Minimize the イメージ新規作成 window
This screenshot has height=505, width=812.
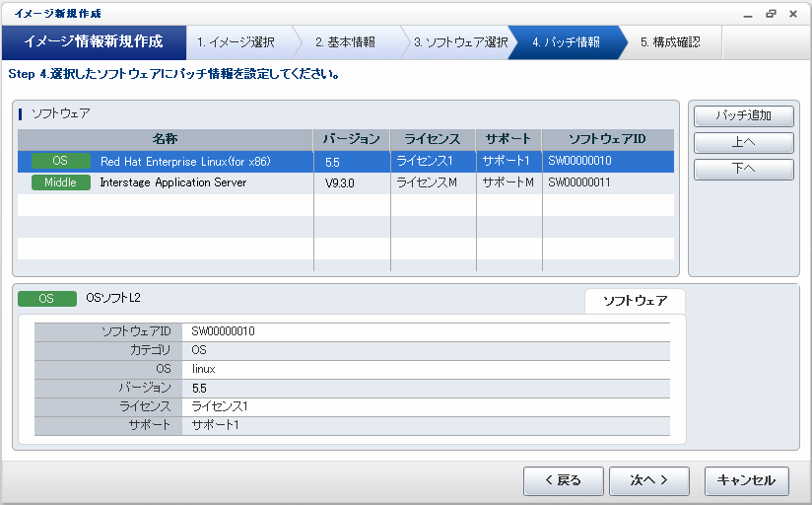[x=748, y=15]
